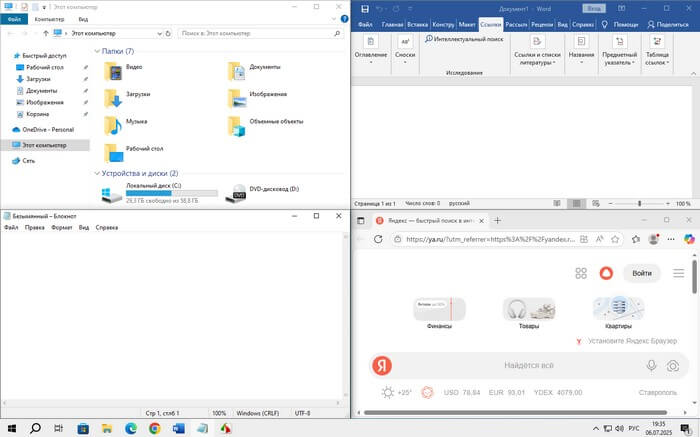Image resolution: width=700 pixels, height=437 pixels.
Task: Click Alice assistant red icon on Yandex
Action: 605,273
